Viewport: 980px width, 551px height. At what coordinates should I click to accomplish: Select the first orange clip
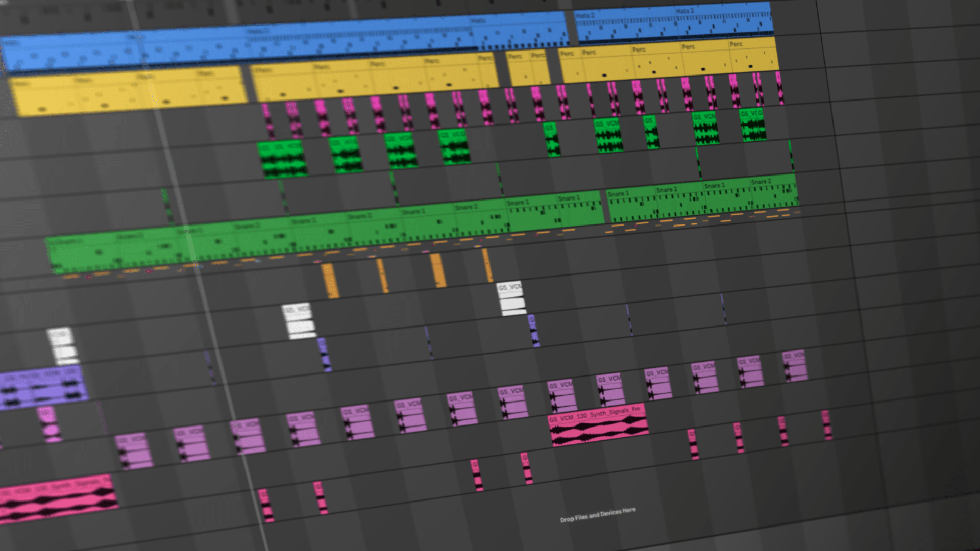330,280
